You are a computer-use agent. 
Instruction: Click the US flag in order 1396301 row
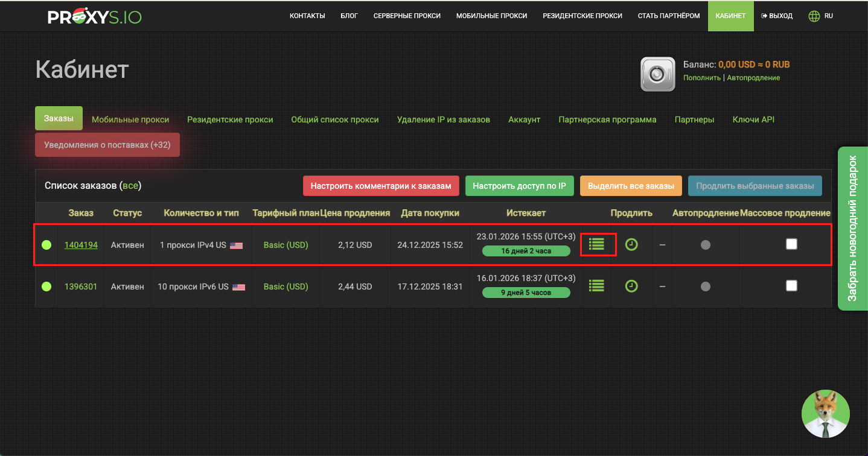(238, 287)
